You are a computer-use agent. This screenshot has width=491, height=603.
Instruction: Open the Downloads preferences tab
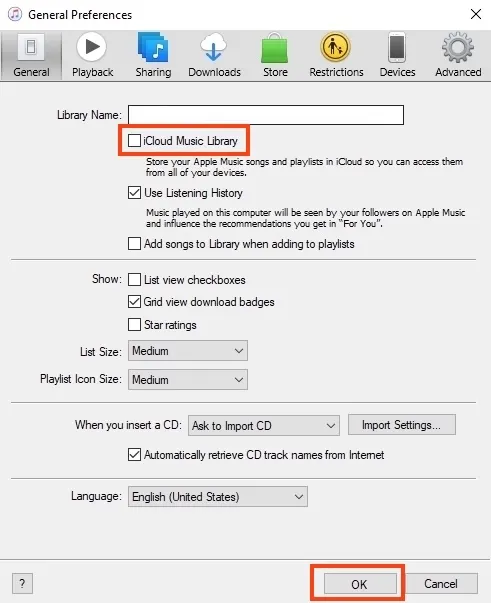214,56
